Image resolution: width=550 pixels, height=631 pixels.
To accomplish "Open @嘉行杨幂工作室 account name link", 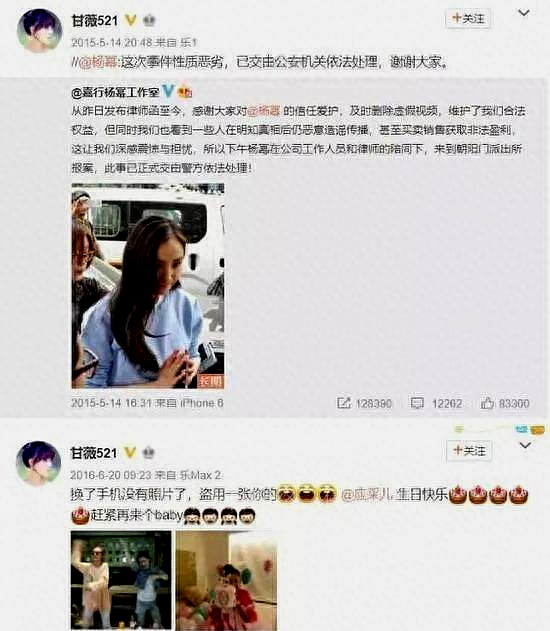I will pyautogui.click(x=115, y=93).
